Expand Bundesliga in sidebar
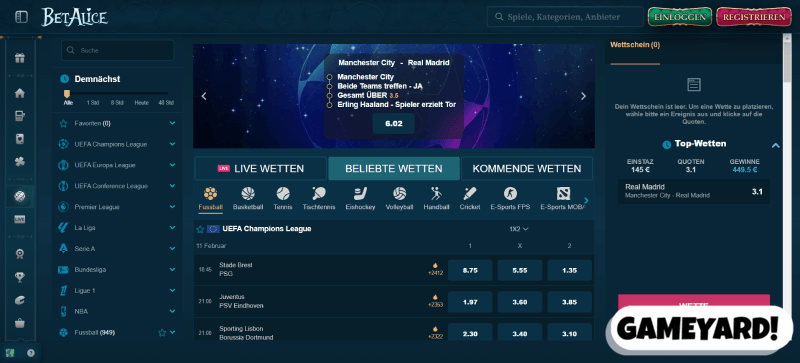This screenshot has width=800, height=363. click(x=172, y=269)
